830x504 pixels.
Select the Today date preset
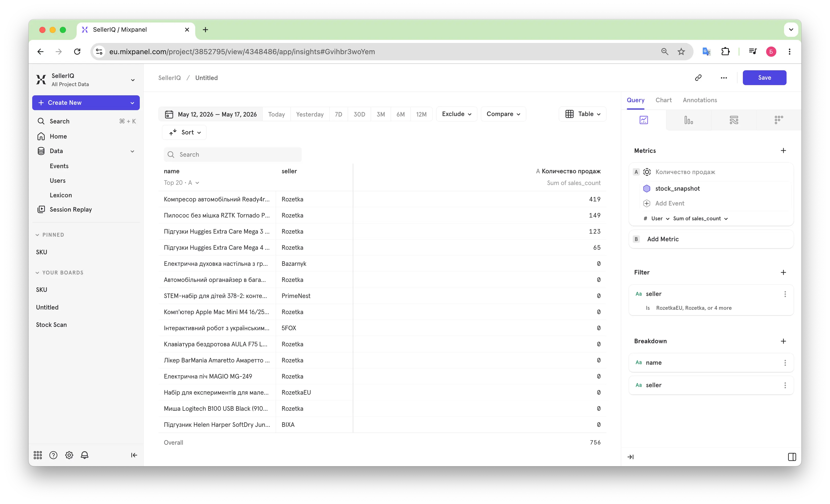tap(276, 114)
